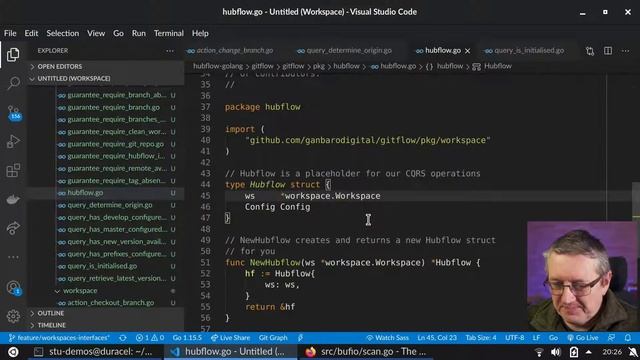640x360 pixels.
Task: Collapse the Untitled (Workspace) section
Action: [105, 78]
